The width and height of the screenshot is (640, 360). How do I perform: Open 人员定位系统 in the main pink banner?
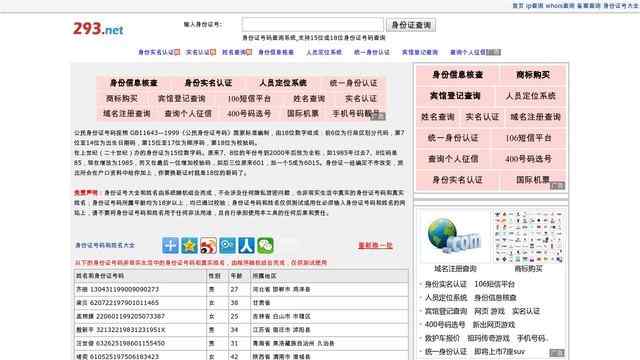283,83
